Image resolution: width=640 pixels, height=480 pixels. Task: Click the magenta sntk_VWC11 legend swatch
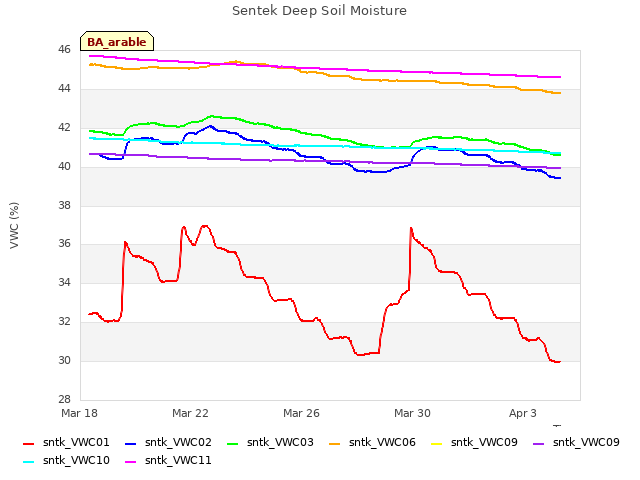pos(131,462)
